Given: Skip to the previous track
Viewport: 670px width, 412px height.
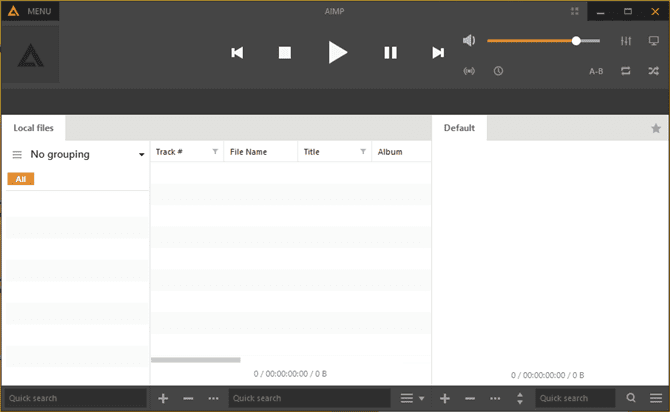Looking at the screenshot, I should coord(237,53).
